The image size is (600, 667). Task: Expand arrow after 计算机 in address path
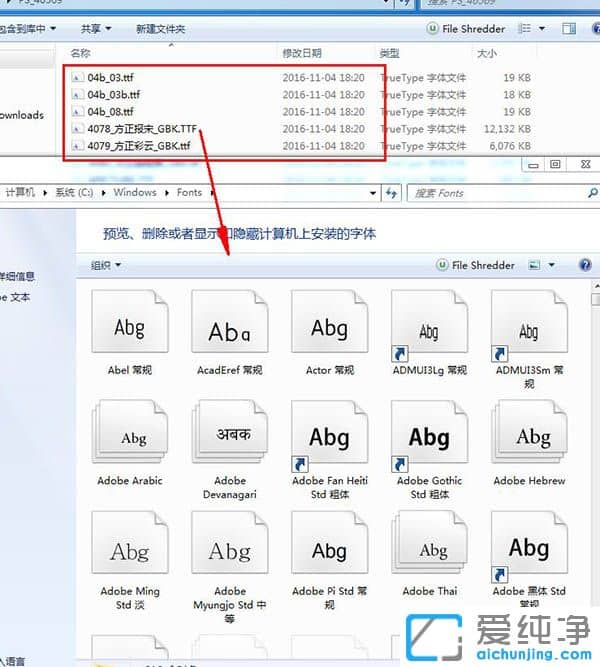45,193
